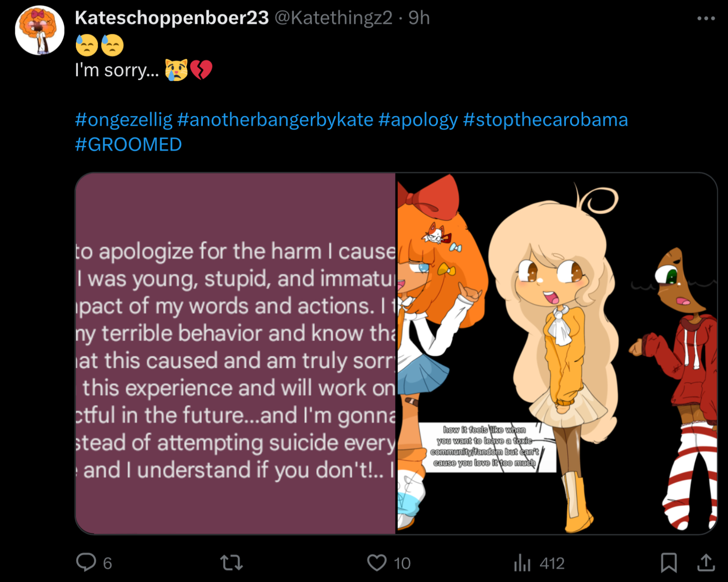
Task: Click the reply count number 6
Action: (x=108, y=563)
